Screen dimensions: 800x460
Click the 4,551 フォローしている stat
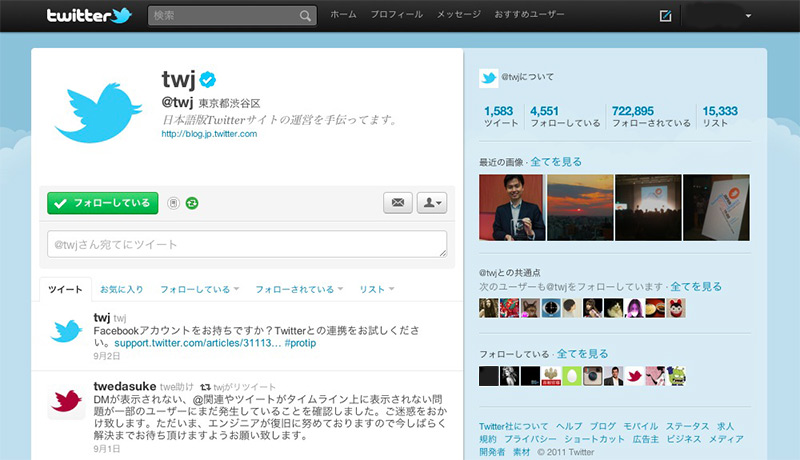tap(565, 116)
